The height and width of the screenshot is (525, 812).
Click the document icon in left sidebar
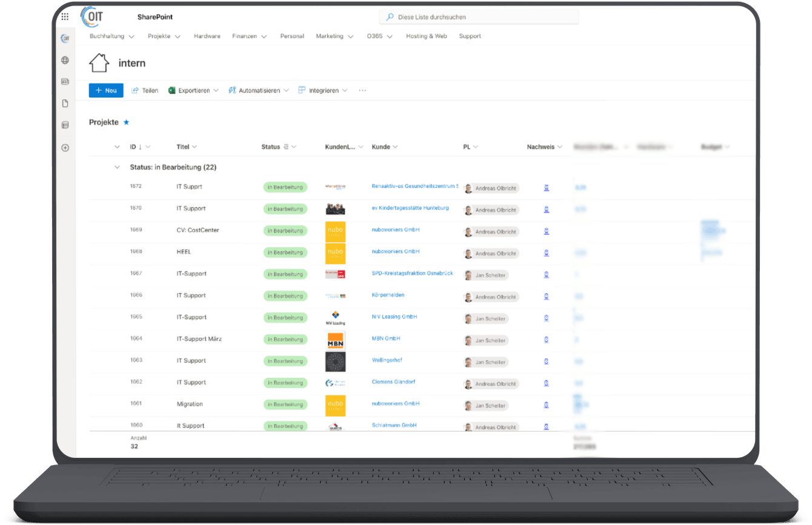65,104
